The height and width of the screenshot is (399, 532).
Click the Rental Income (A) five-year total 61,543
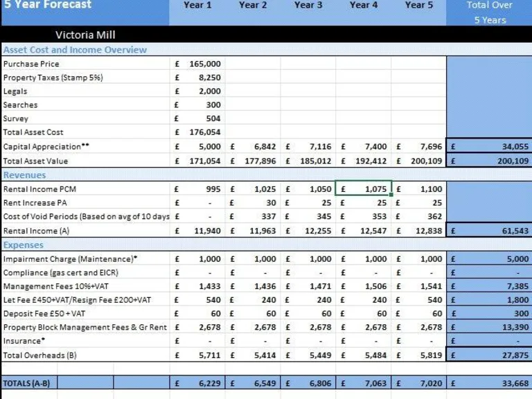[489, 231]
